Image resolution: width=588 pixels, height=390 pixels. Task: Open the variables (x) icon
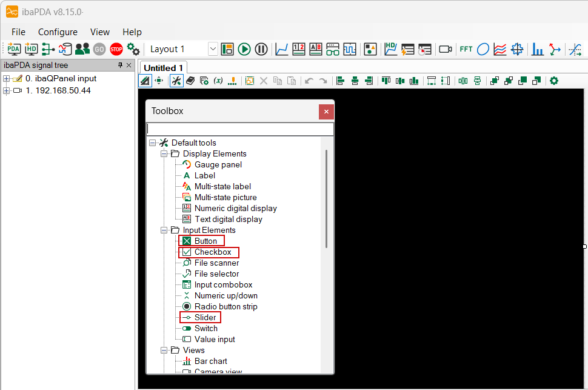(x=218, y=81)
